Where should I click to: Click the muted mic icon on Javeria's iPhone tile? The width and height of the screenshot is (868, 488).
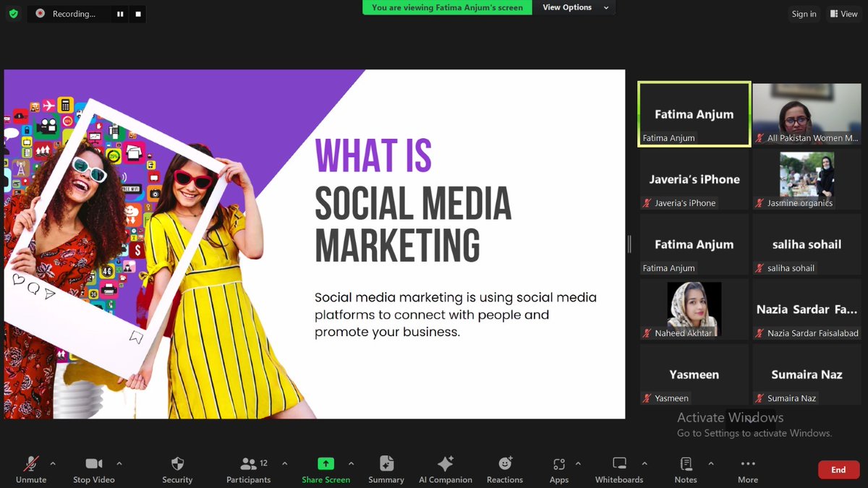pyautogui.click(x=647, y=203)
